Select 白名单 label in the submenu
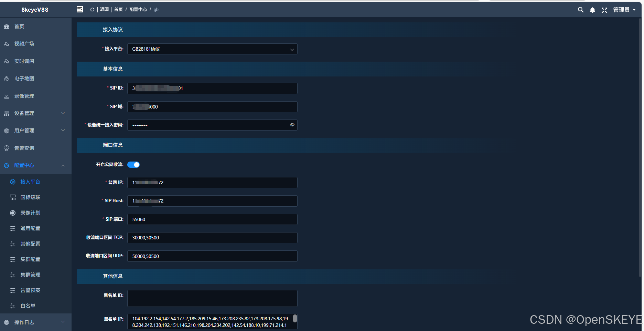 pos(28,306)
